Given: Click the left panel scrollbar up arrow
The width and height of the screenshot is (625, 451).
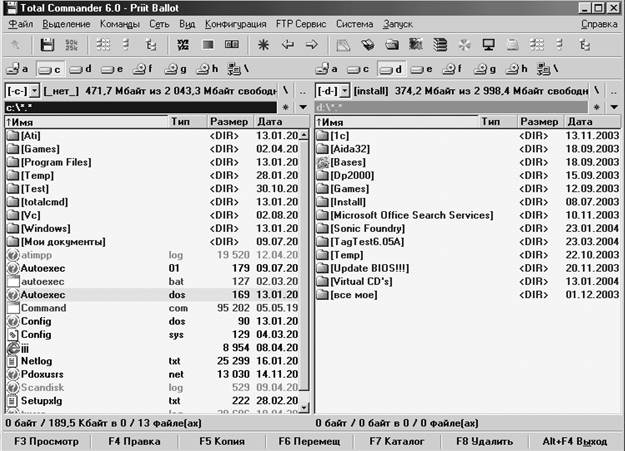Looking at the screenshot, I should 304,136.
